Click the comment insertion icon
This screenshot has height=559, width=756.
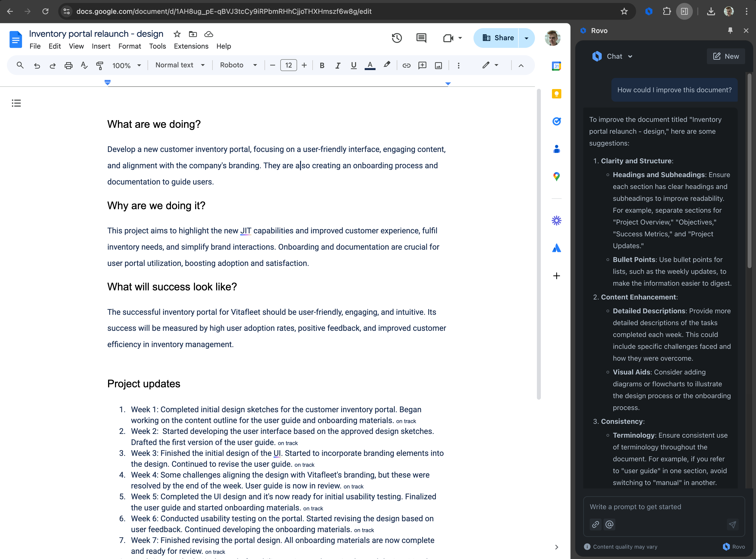click(x=422, y=65)
